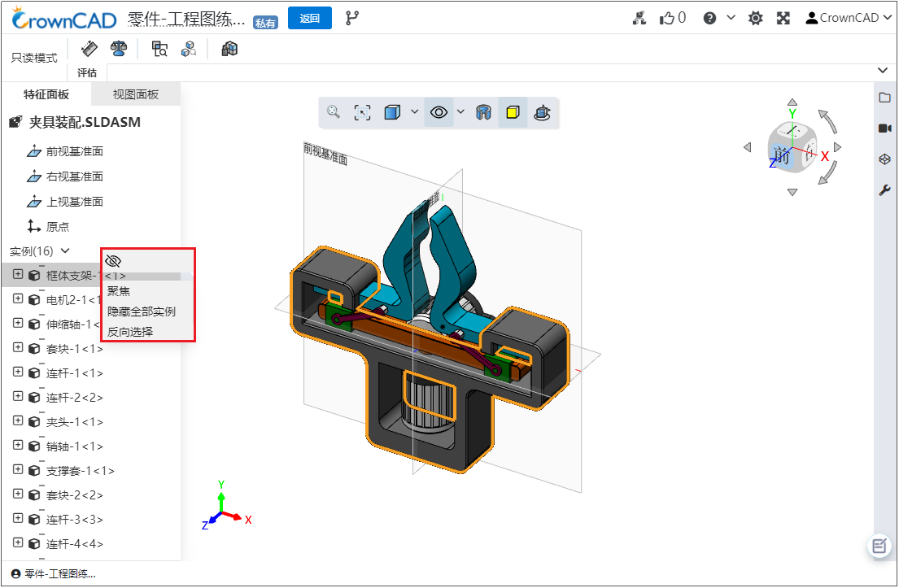This screenshot has height=588, width=899.
Task: Select 销轴-1<1> in the tree
Action: 75,446
